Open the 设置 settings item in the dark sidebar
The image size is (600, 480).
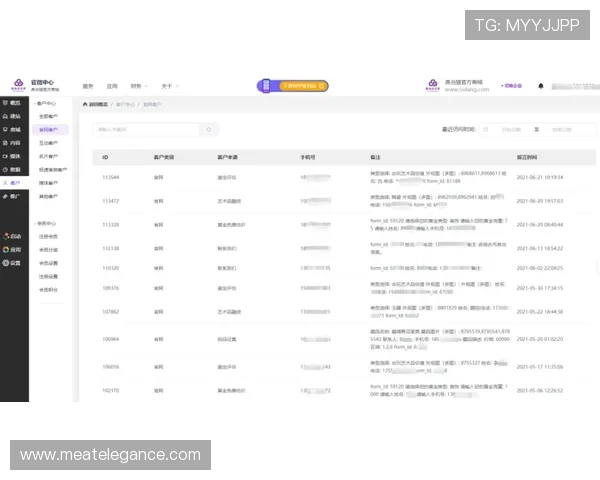coord(12,263)
